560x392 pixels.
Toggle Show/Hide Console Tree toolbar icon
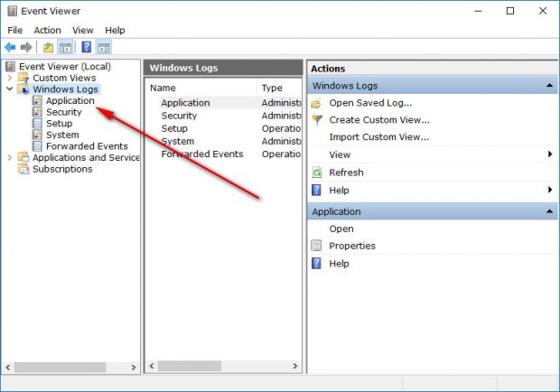point(65,47)
